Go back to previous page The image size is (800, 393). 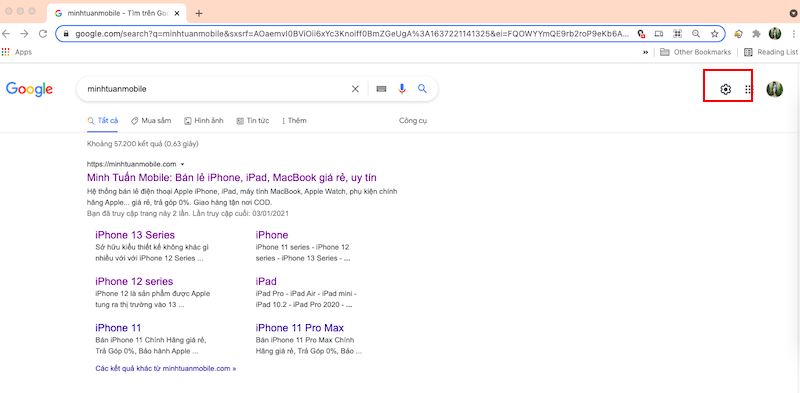[6, 34]
